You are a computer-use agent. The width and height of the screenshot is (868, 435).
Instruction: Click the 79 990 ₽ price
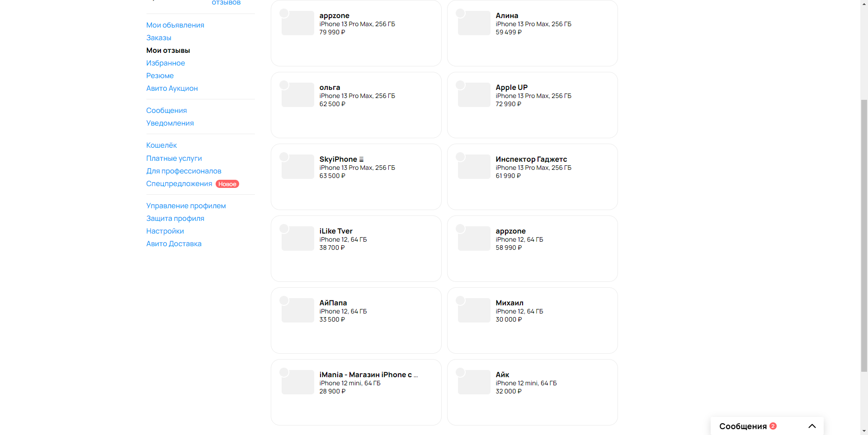click(x=332, y=33)
